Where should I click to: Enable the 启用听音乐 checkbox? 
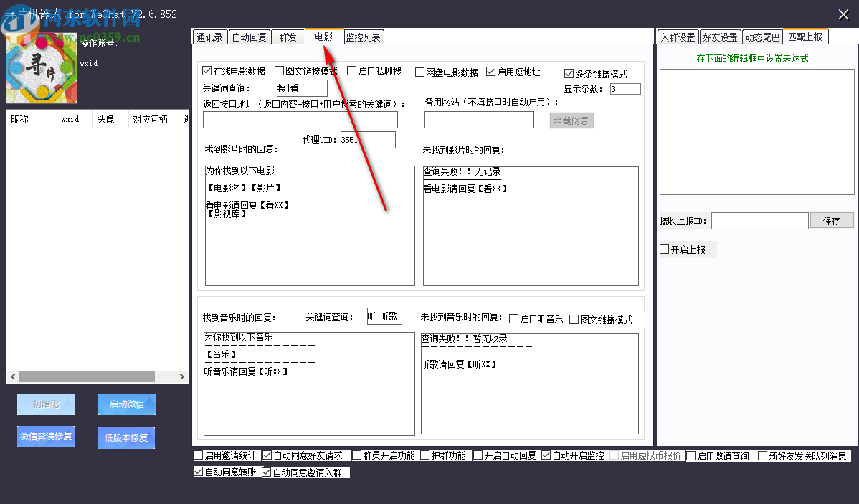[x=513, y=318]
